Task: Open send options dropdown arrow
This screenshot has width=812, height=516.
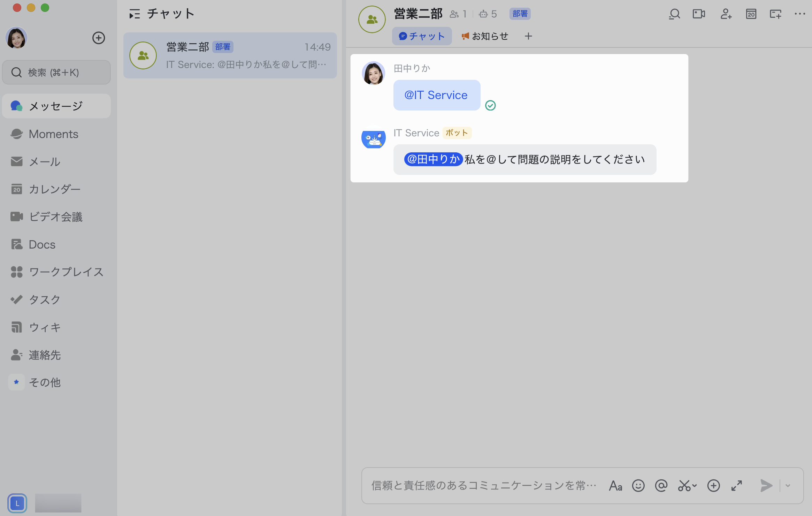Action: click(x=788, y=485)
